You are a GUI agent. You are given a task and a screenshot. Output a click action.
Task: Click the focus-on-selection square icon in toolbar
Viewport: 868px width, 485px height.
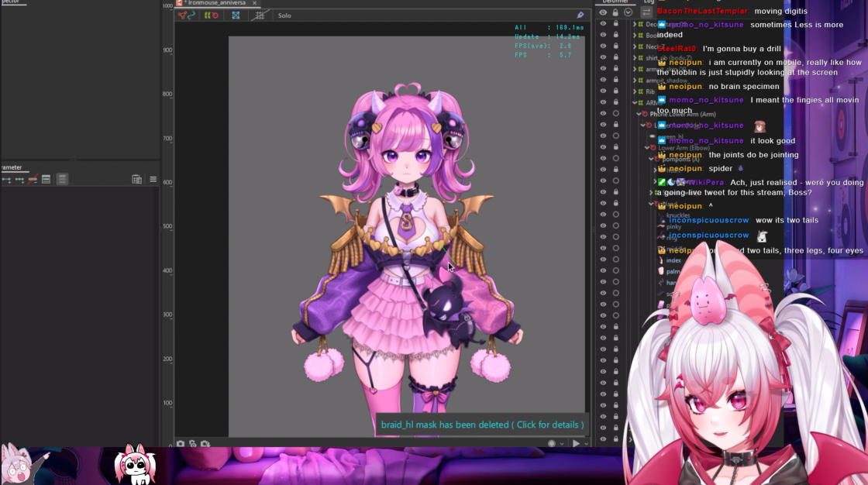pyautogui.click(x=236, y=15)
